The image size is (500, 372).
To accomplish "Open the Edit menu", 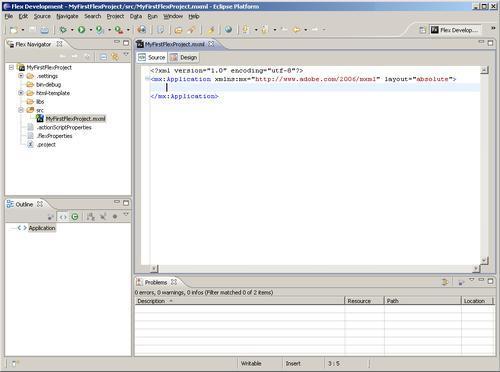I will click(23, 16).
